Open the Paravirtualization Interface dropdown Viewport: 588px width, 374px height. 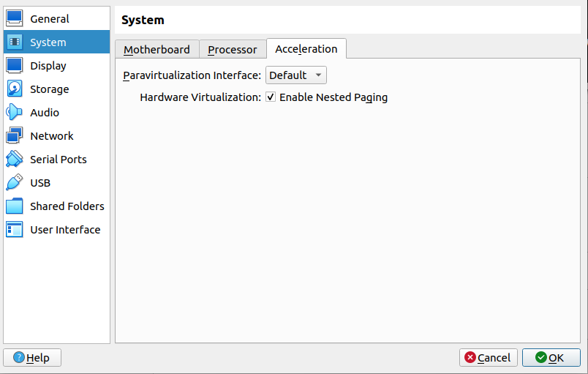(295, 75)
